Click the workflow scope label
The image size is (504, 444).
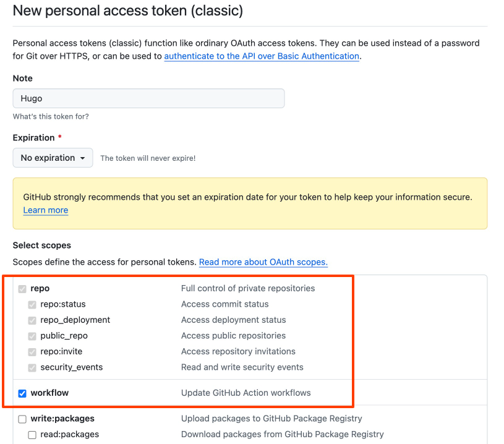49,393
